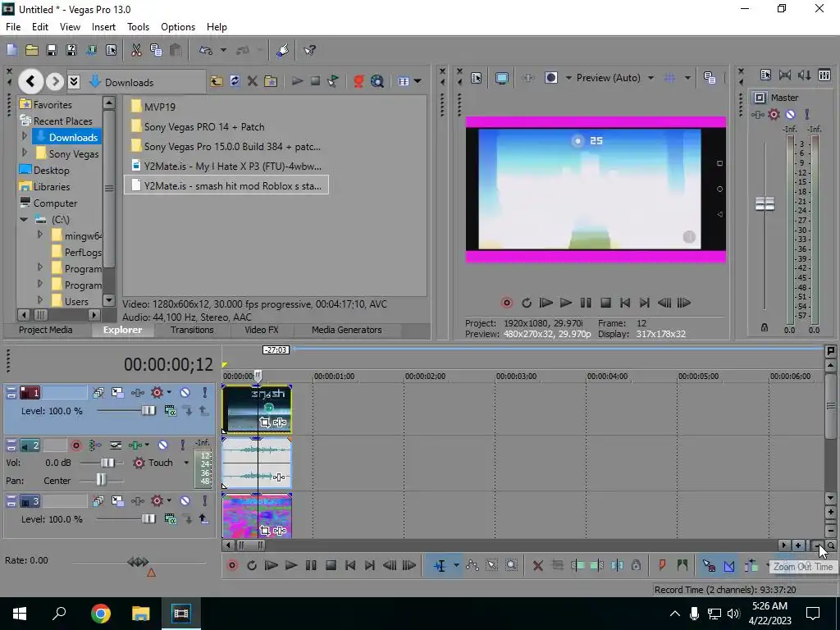Click the Preview on External Monitor icon
The width and height of the screenshot is (840, 630).
502,78
